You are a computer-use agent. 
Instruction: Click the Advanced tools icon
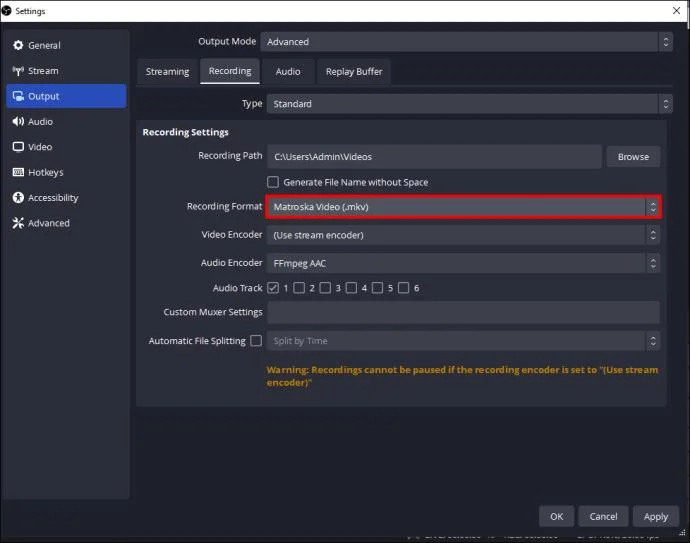18,223
